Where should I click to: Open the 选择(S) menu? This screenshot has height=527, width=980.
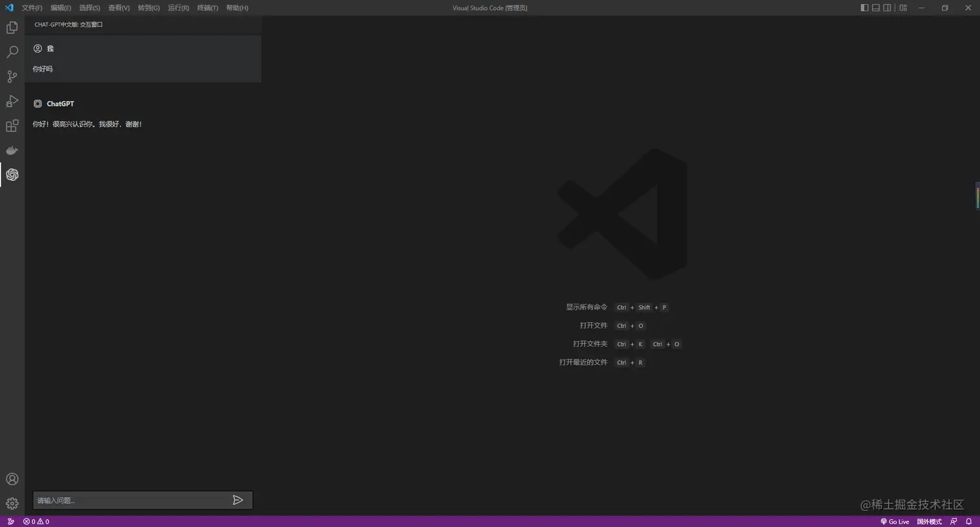pos(89,8)
